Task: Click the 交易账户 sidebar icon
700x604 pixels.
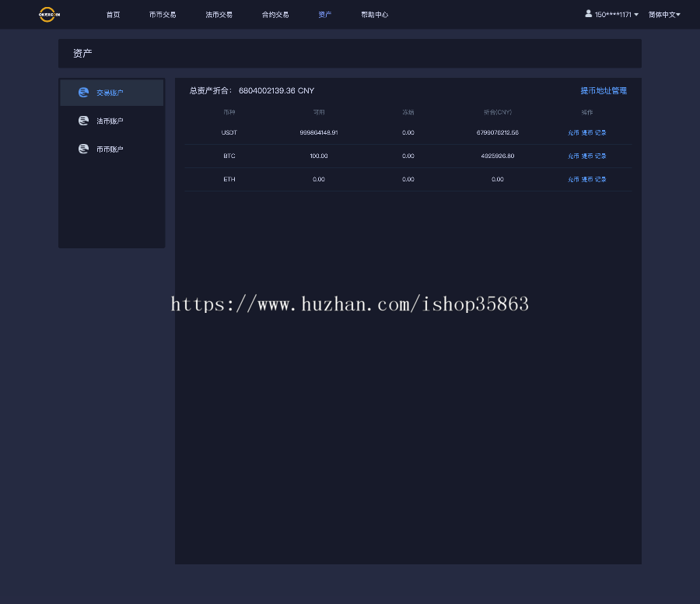Action: [x=83, y=93]
